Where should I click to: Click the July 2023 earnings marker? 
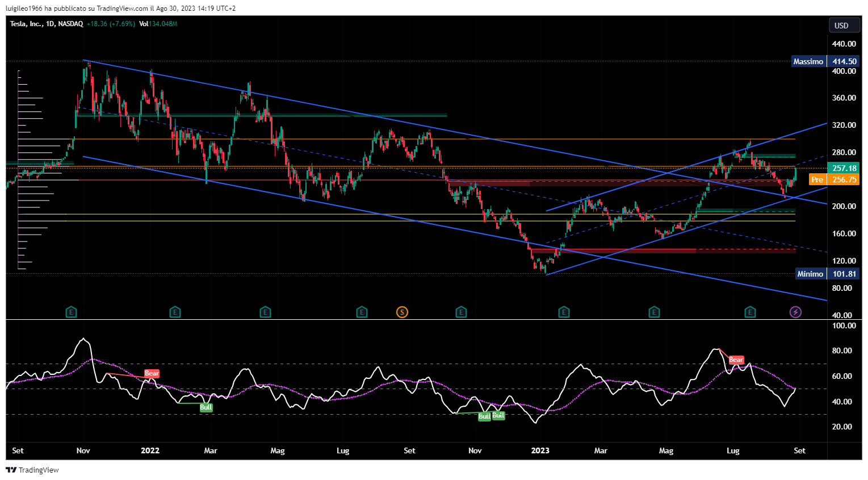pos(750,312)
